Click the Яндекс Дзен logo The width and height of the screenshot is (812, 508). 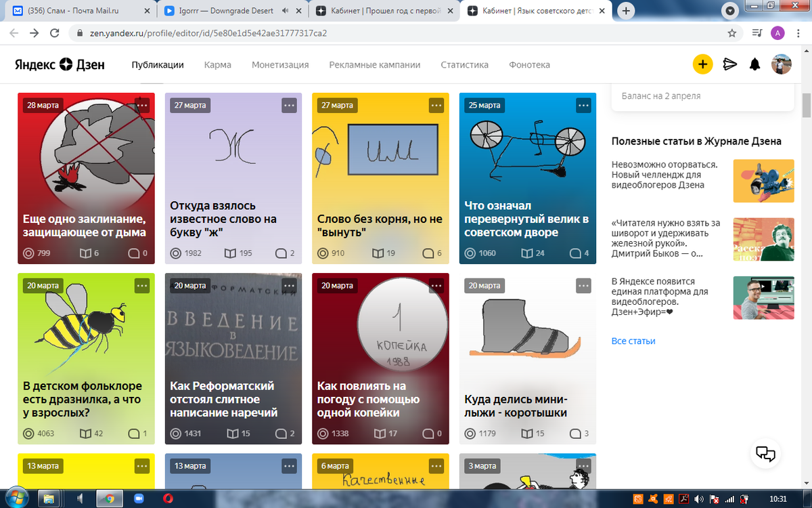pos(60,65)
